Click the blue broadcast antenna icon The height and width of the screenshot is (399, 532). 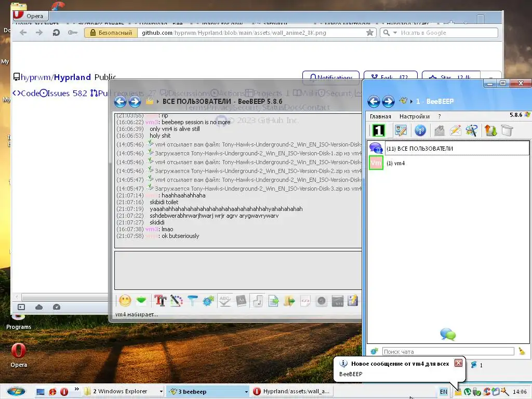coord(420,130)
